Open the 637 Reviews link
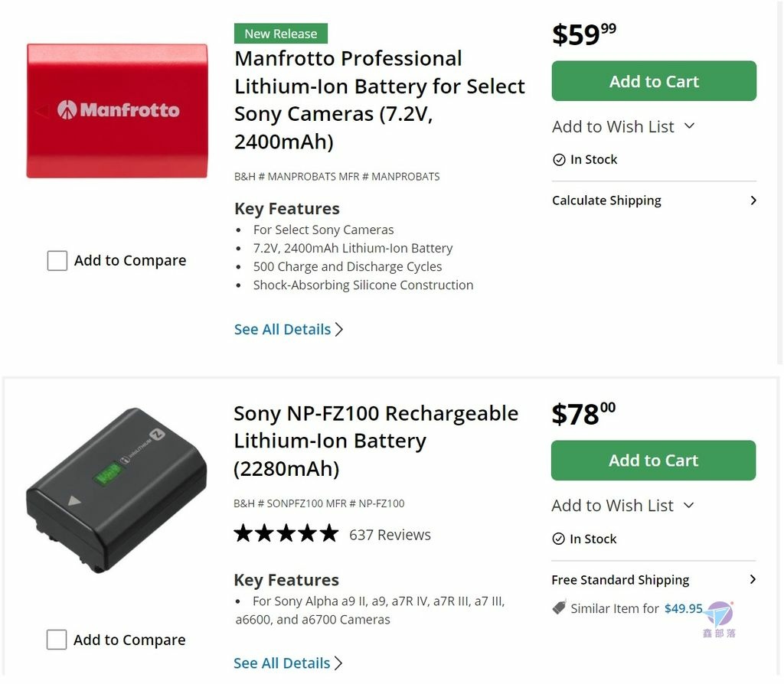This screenshot has width=784, height=684. 390,535
